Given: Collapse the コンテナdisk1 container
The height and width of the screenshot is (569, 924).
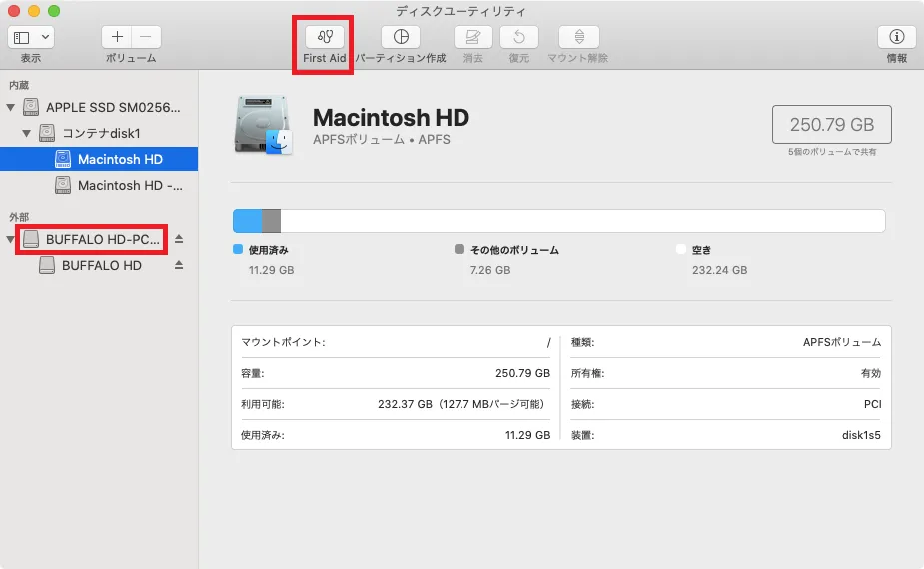Looking at the screenshot, I should [27, 133].
